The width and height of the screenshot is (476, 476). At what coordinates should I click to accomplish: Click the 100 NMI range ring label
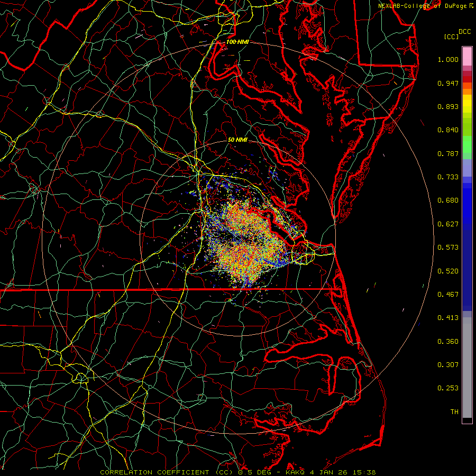(237, 42)
